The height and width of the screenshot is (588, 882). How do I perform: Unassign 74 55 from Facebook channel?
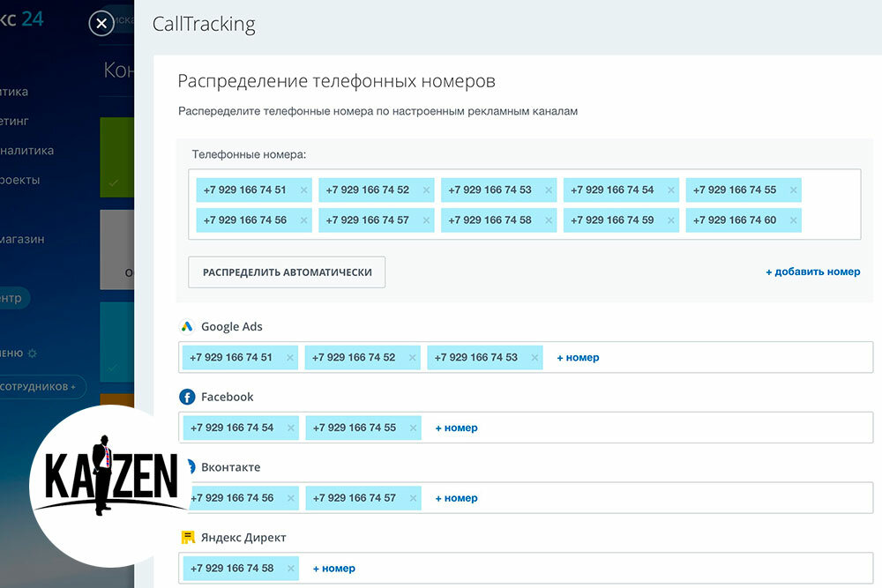click(413, 428)
